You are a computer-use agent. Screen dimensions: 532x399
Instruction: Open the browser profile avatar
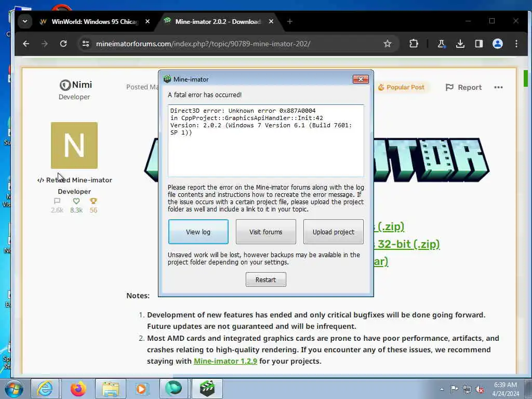(x=498, y=44)
